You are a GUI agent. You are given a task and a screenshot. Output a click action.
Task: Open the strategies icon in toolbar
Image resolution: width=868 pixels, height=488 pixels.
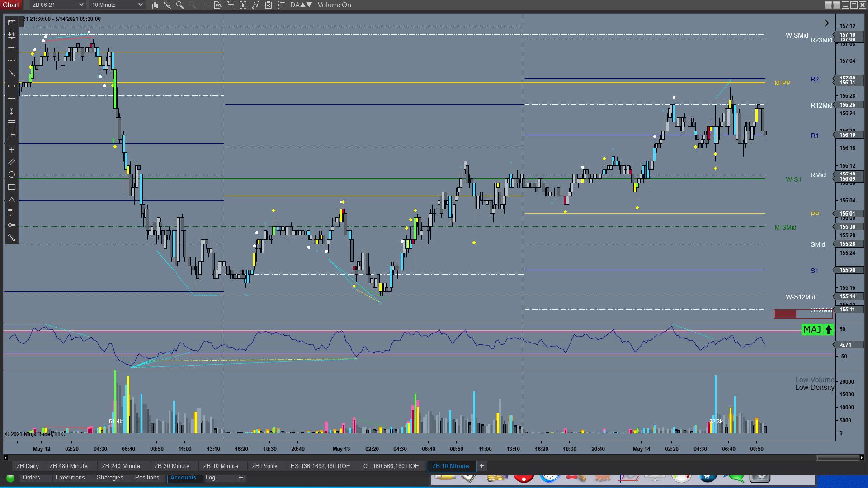(256, 5)
